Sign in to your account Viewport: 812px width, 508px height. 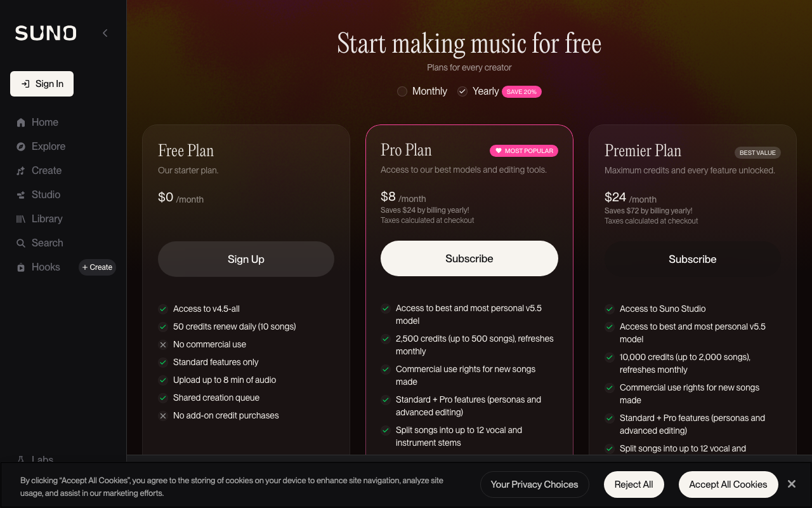[41, 83]
